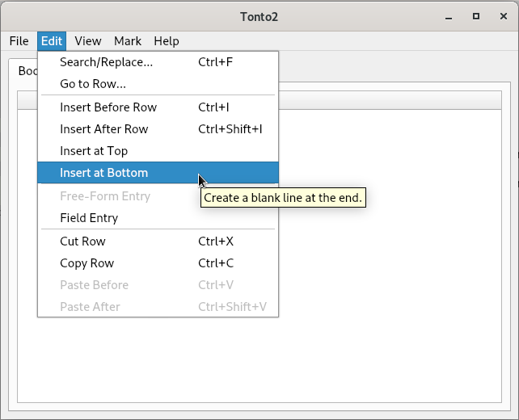Close the open Edit menu

(x=52, y=41)
